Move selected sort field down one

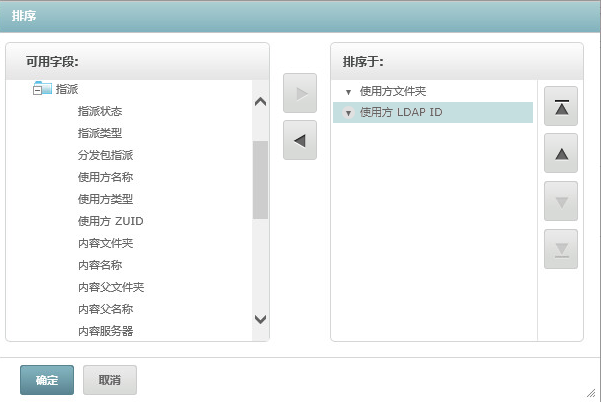click(561, 202)
